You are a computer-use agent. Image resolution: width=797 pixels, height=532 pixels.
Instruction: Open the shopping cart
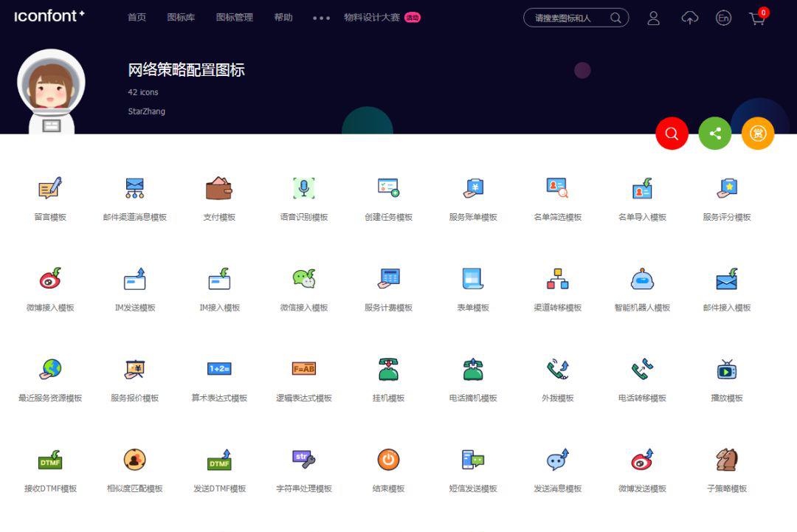[757, 18]
